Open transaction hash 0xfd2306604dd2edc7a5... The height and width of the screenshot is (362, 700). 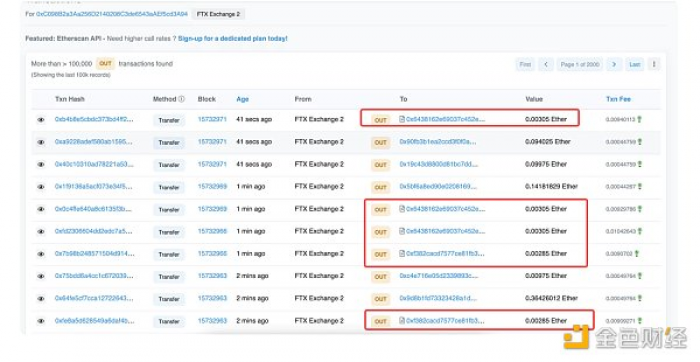(93, 231)
